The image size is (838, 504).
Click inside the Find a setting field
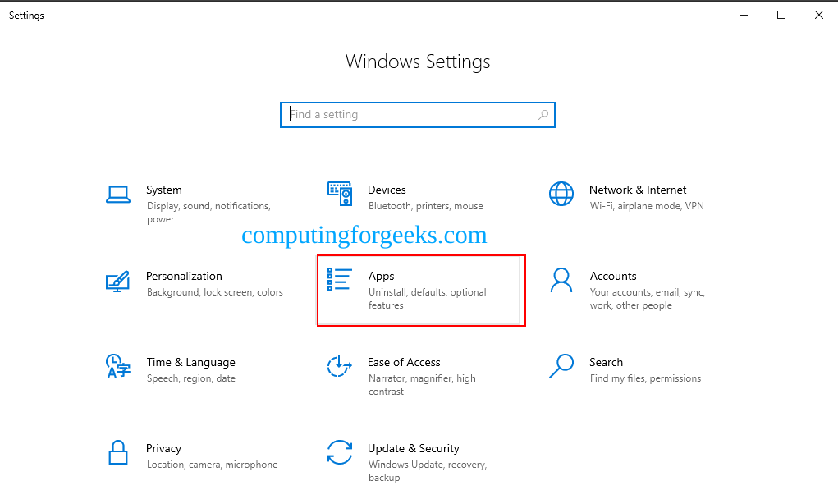(394, 115)
